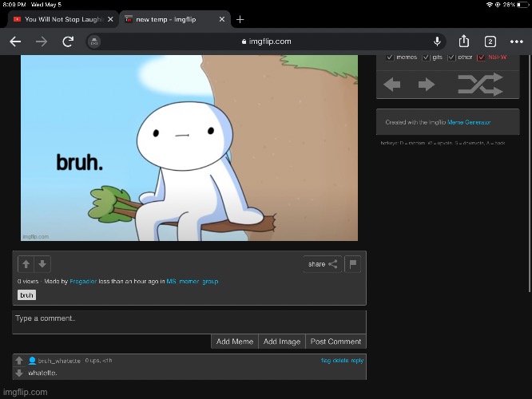
Task: Click the bruh meme image
Action: point(189,148)
